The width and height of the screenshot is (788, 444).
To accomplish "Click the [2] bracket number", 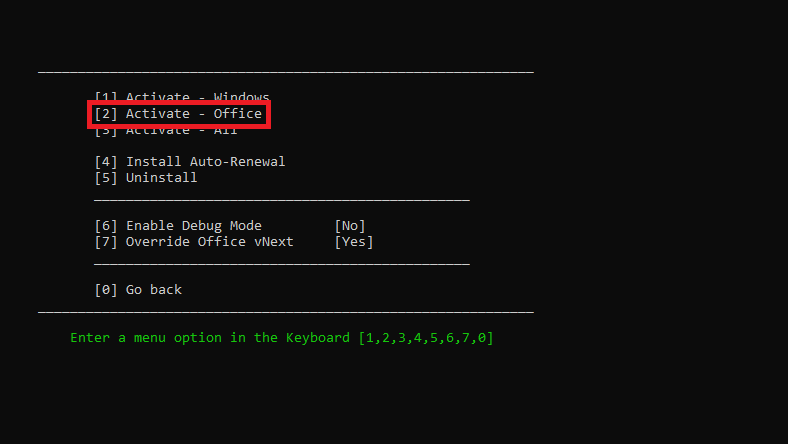I will tap(106, 114).
